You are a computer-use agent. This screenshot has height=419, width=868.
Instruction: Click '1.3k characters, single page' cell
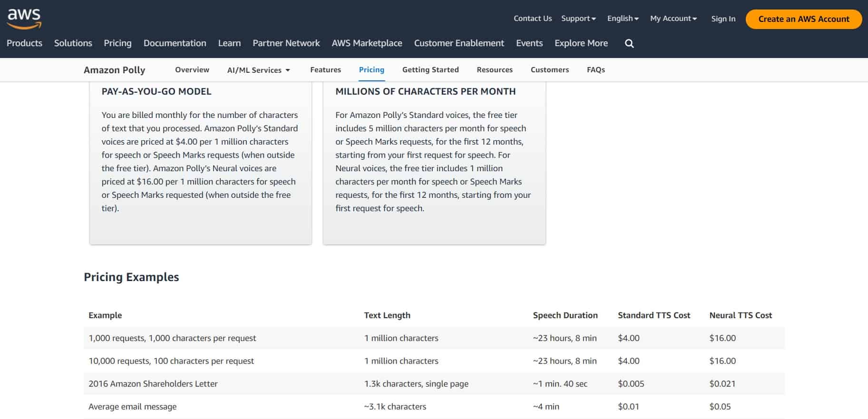pyautogui.click(x=416, y=384)
